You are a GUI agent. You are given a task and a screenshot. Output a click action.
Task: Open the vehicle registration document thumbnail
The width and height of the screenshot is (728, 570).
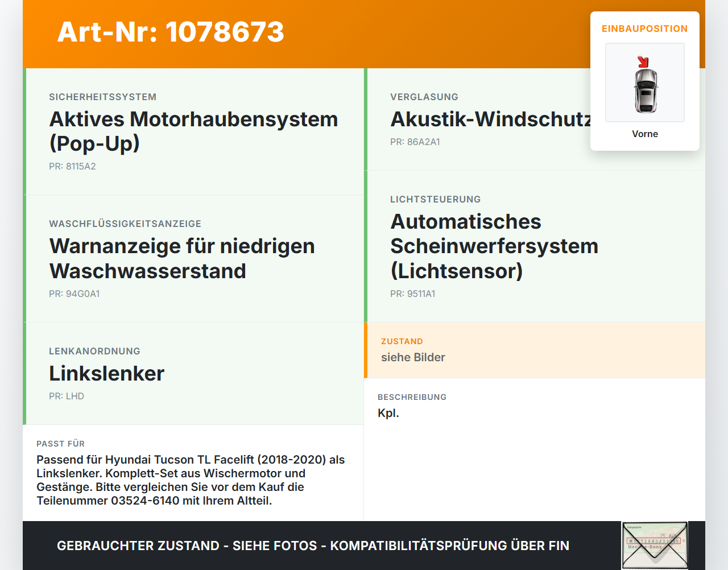click(x=655, y=545)
